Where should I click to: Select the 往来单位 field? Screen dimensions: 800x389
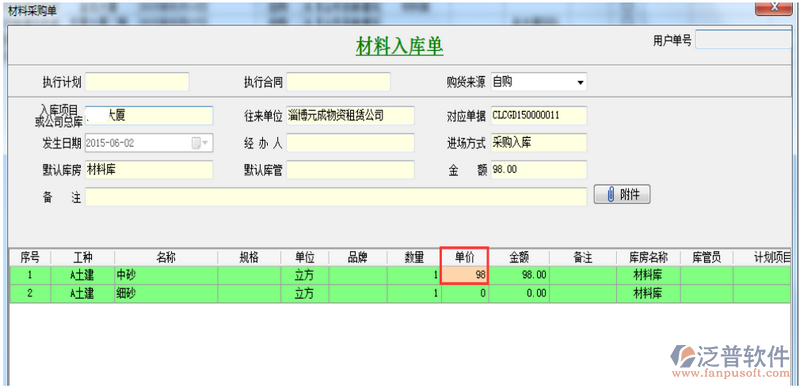(x=351, y=116)
